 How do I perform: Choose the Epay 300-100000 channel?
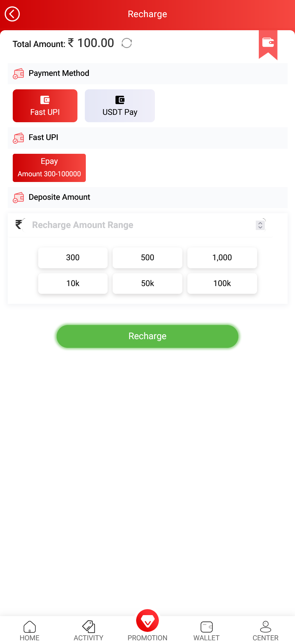[x=49, y=168]
